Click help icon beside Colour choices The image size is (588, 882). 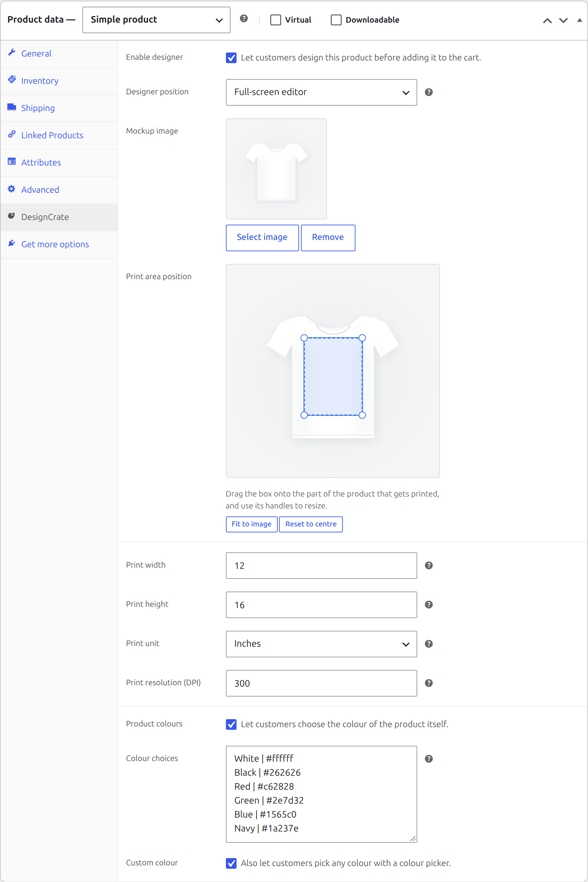coord(429,759)
